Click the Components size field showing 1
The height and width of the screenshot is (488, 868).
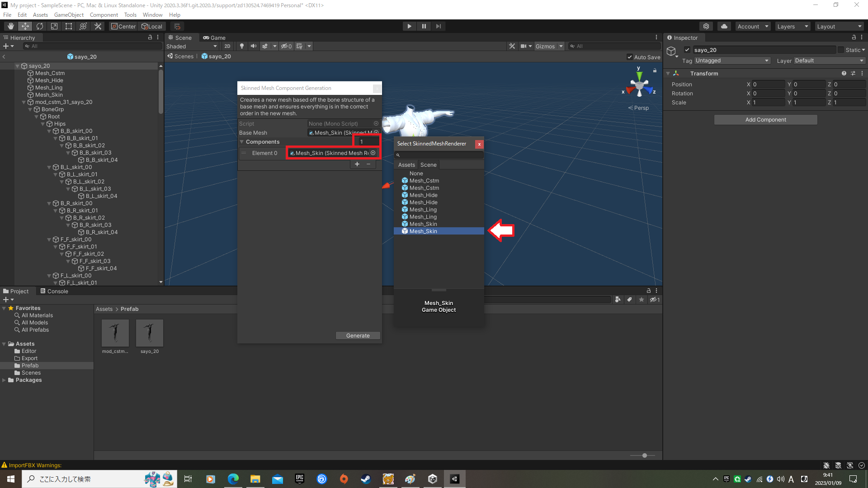pos(368,142)
